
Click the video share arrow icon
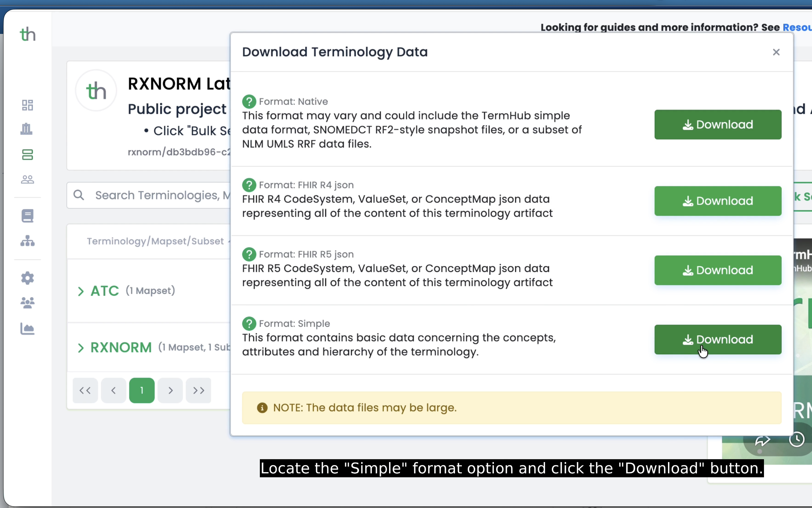(762, 440)
